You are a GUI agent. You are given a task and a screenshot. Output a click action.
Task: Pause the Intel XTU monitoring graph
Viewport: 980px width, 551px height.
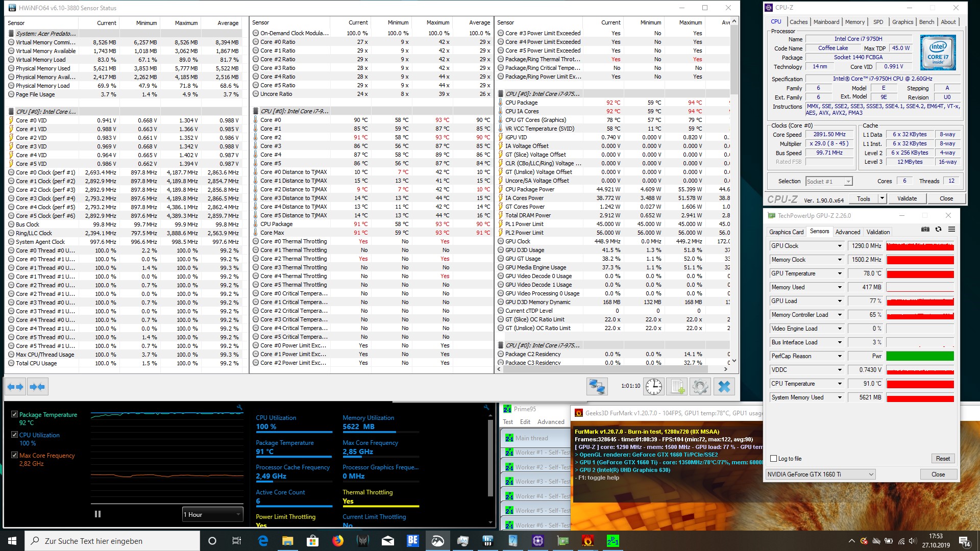(x=97, y=514)
